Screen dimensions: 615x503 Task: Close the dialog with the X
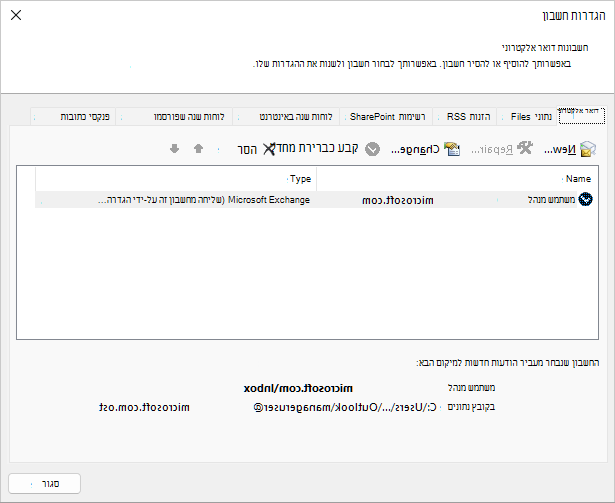pos(16,15)
